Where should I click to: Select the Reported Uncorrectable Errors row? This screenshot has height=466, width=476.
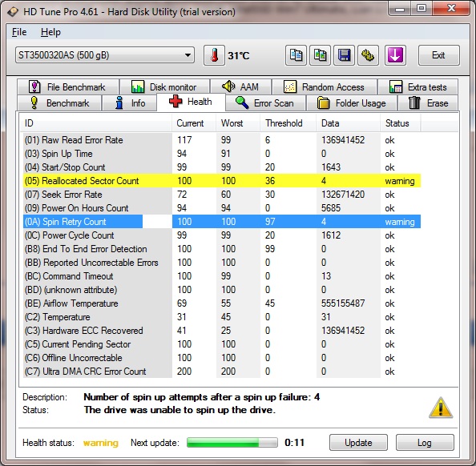tap(222, 263)
